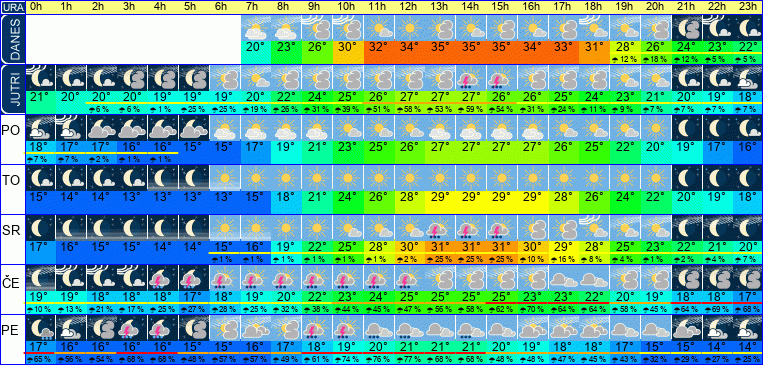Click the 23h hour column header
This screenshot has width=763, height=365.
tap(748, 7)
